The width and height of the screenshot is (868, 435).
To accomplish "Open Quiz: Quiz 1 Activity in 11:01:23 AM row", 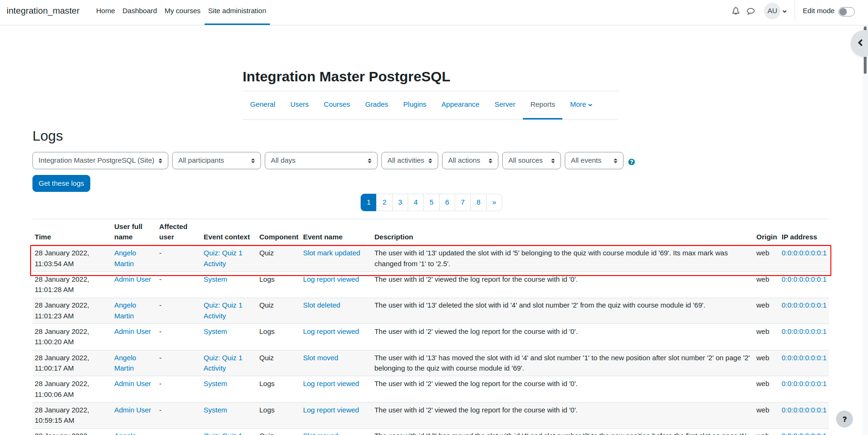I will point(223,310).
